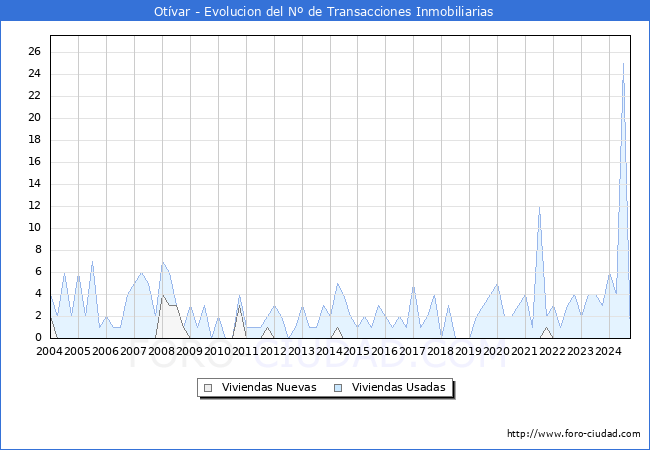650x450 pixels.
Task: Click the late-2021 peak at 12 transactions
Action: coord(539,206)
